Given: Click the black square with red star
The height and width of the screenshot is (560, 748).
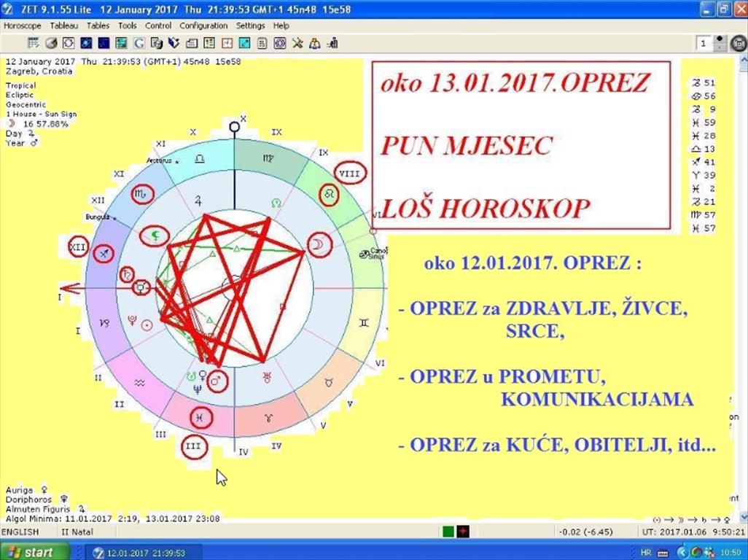Looking at the screenshot, I should pos(462,532).
